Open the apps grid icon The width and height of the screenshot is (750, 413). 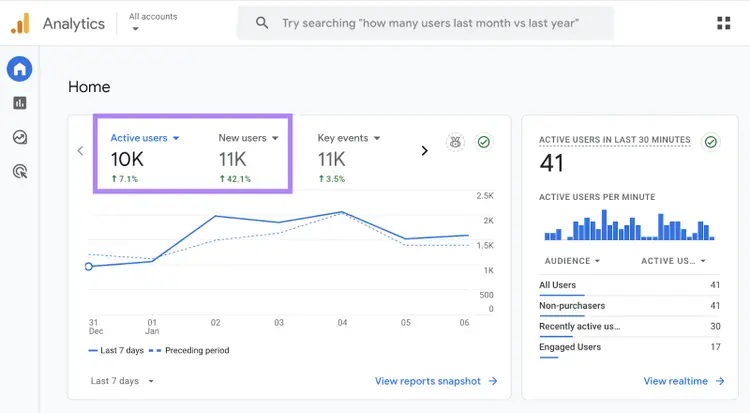pyautogui.click(x=723, y=23)
